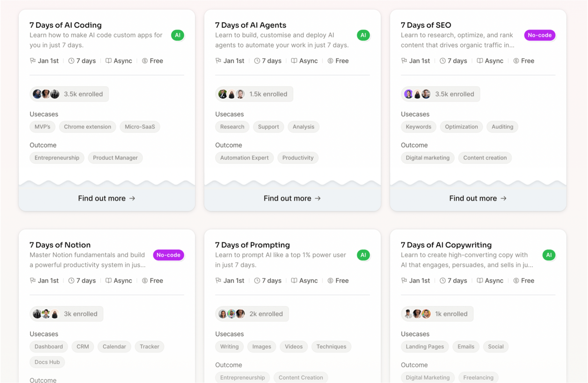Click the Free price icon in Notion card

[145, 281]
